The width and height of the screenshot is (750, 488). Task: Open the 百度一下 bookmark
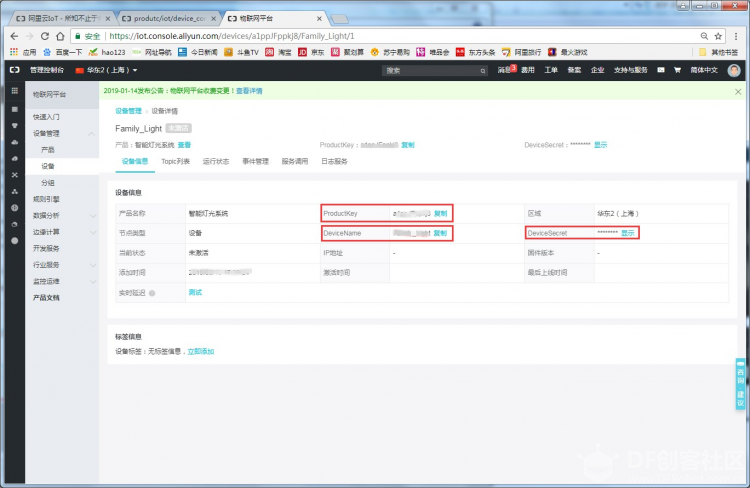pyautogui.click(x=63, y=52)
